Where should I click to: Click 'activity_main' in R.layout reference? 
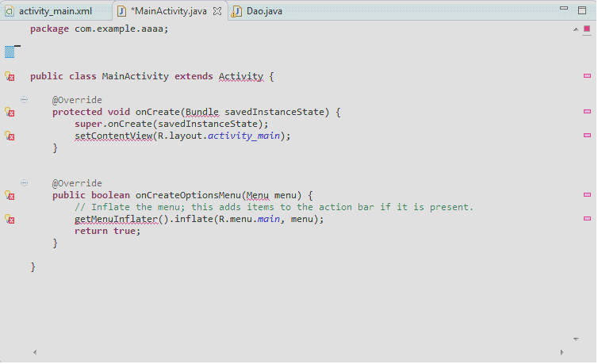pyautogui.click(x=243, y=136)
